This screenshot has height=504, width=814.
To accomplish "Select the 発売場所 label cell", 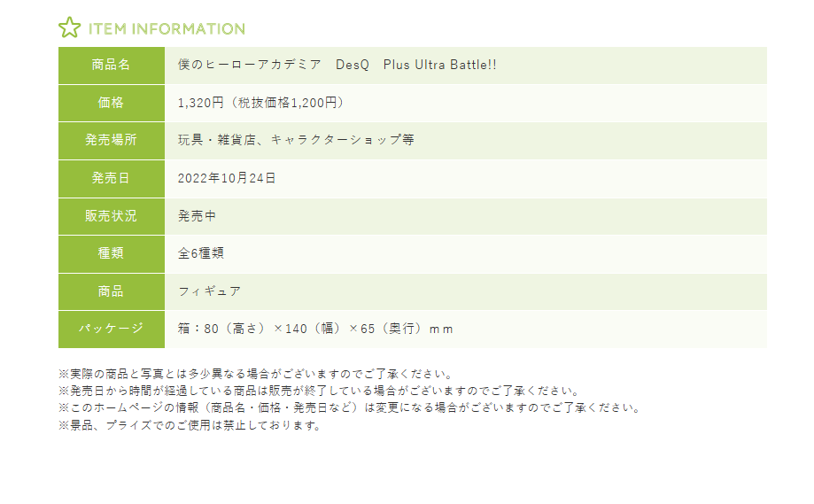I will tap(111, 140).
